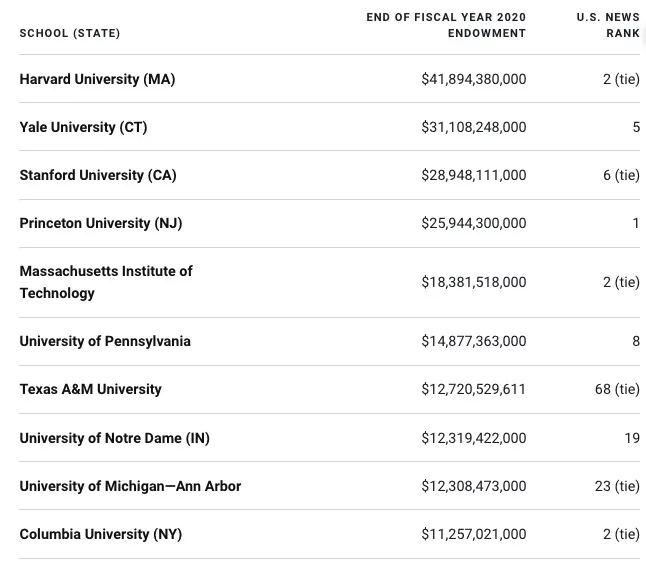The height and width of the screenshot is (564, 646).
Task: Open the Yale University (CT) link
Action: tap(83, 127)
